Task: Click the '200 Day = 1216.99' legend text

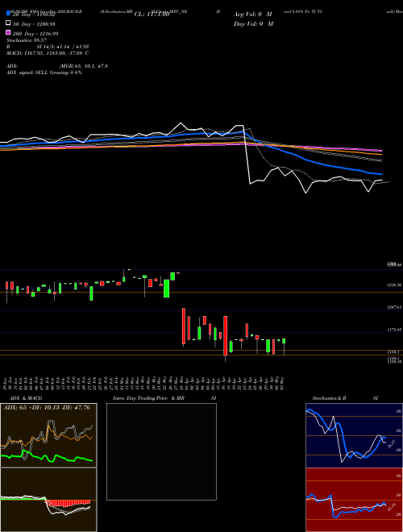Action: pyautogui.click(x=35, y=34)
